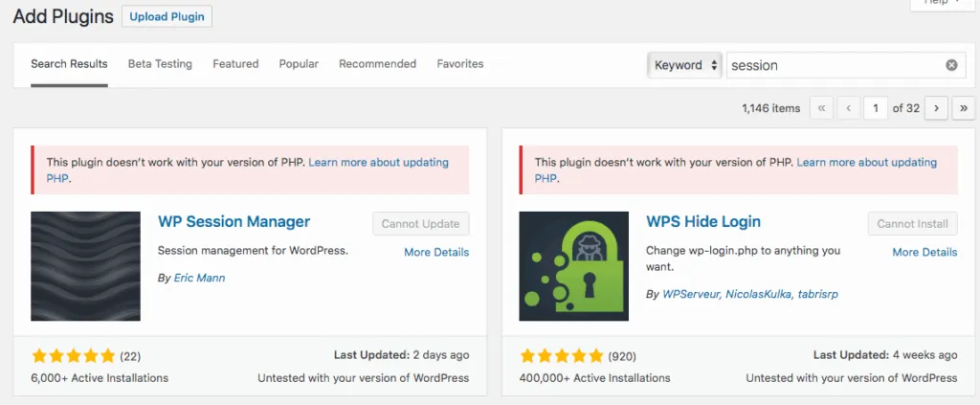
Task: Open More Details for WP Session Manager
Action: coord(436,253)
